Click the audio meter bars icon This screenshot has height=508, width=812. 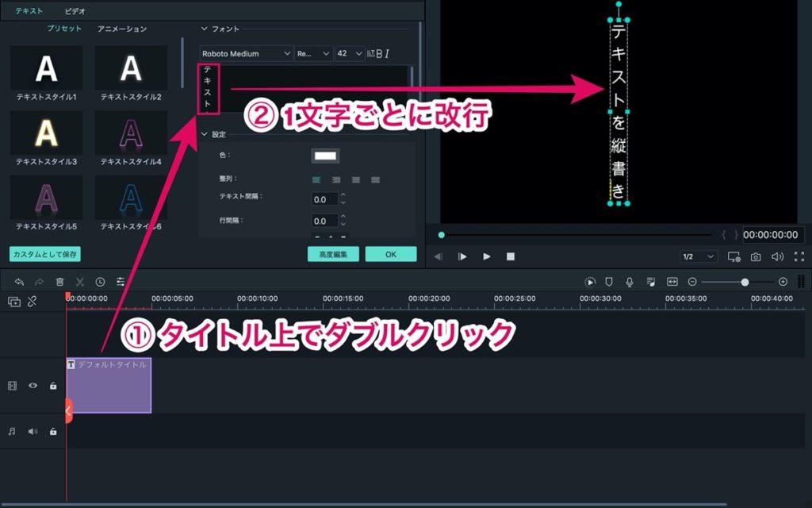pos(801,282)
